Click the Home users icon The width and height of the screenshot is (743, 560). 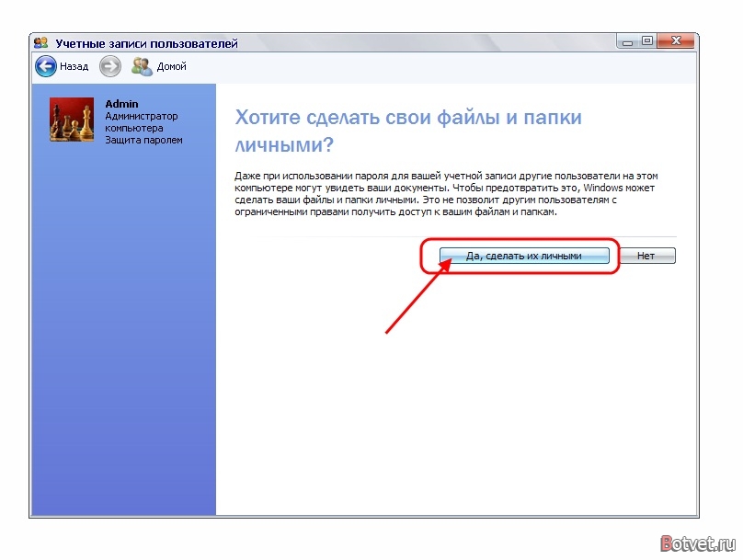tap(142, 66)
